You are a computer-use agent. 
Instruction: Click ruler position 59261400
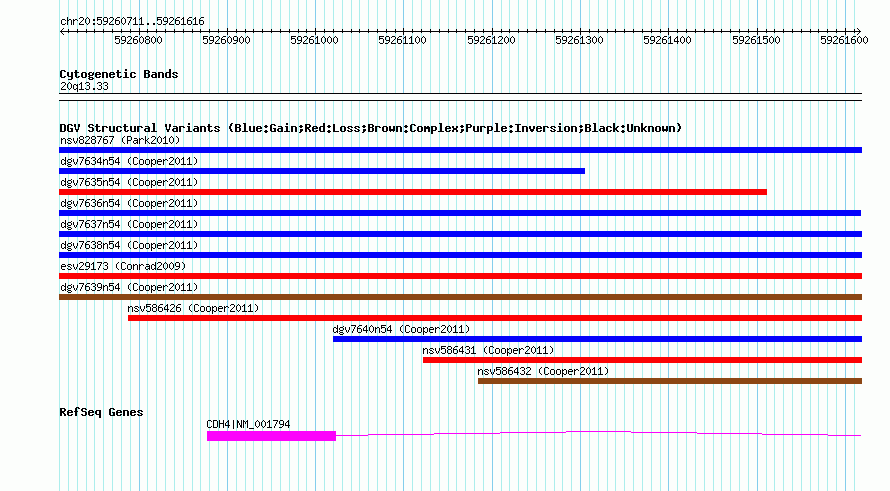[x=668, y=40]
